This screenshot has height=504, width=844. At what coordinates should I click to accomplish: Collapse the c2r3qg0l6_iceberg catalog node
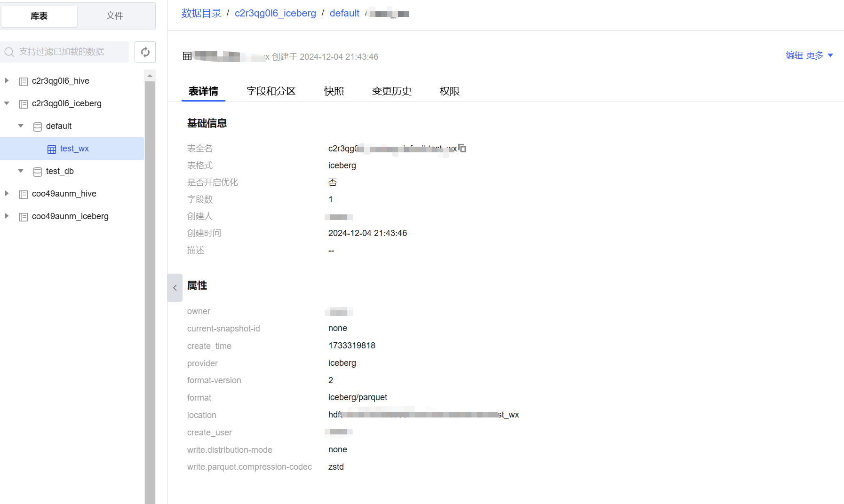7,103
